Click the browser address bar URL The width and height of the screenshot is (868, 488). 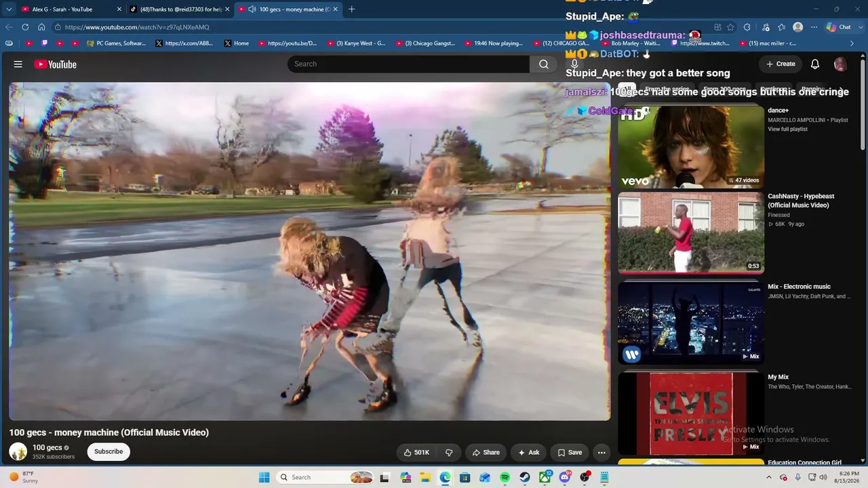[x=137, y=27]
